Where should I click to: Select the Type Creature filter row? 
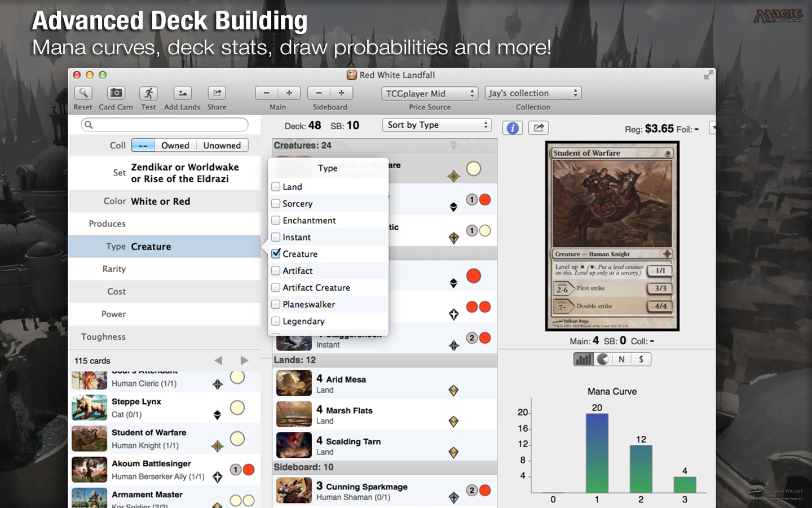164,247
